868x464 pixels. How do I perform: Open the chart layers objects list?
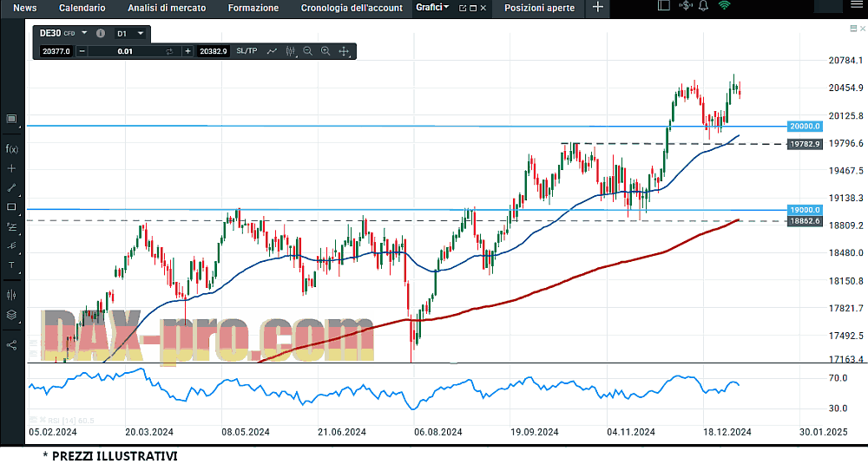[11, 315]
